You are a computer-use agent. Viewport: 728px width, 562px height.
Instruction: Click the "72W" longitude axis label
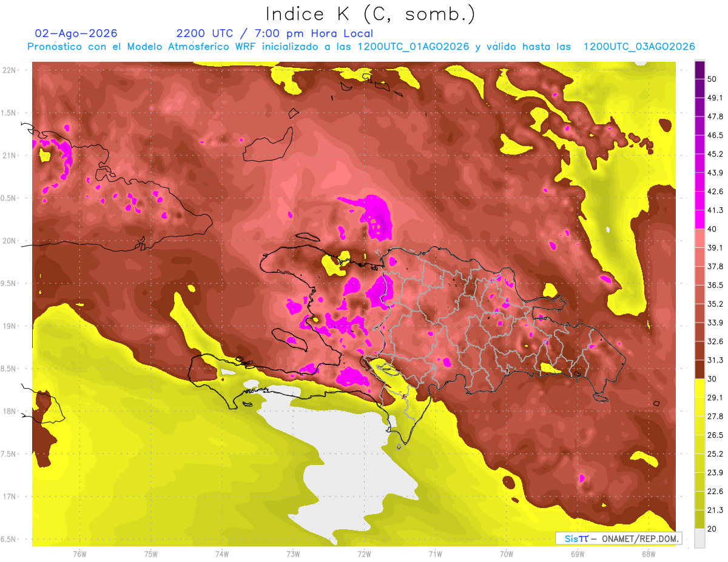(364, 554)
